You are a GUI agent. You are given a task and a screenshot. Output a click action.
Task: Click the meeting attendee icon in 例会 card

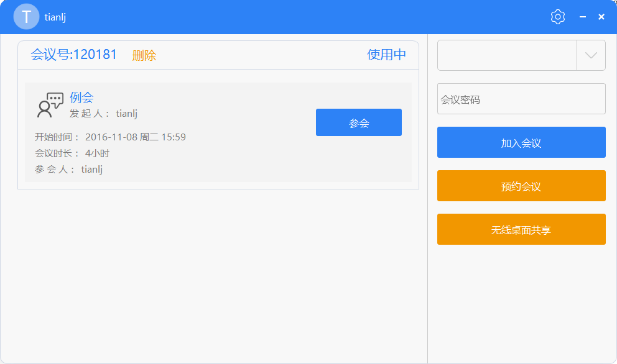51,102
